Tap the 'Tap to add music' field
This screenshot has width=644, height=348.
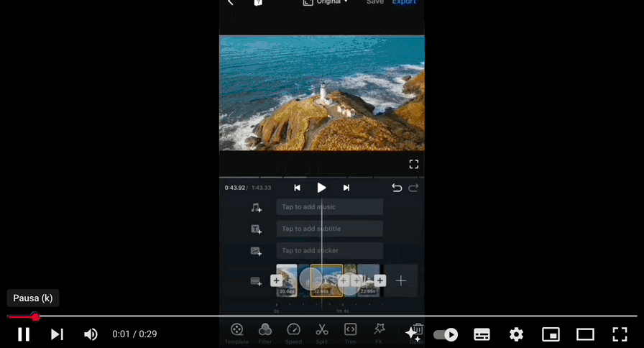[x=330, y=206]
